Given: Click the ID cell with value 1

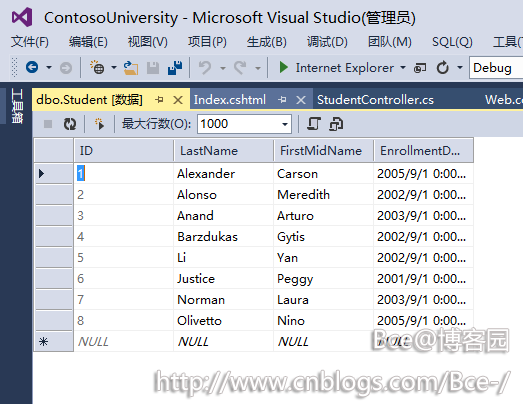Looking at the screenshot, I should tap(123, 173).
